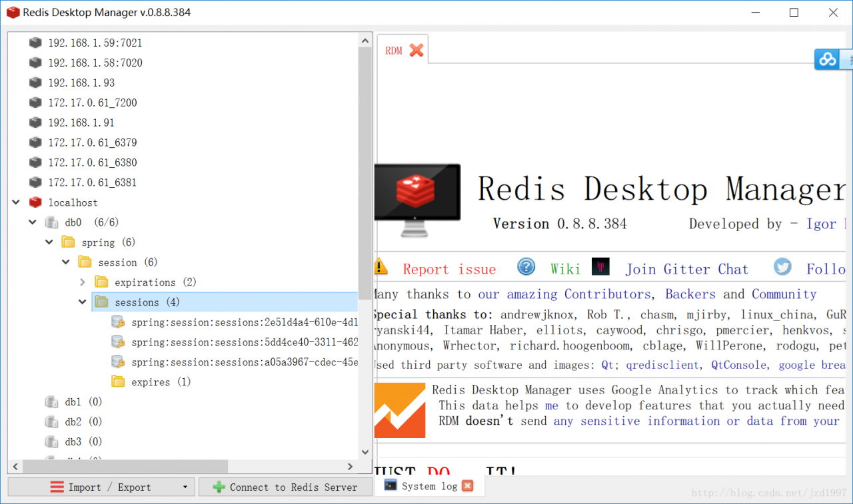This screenshot has height=504, width=853.
Task: Click the Twitter bird icon
Action: click(x=783, y=267)
